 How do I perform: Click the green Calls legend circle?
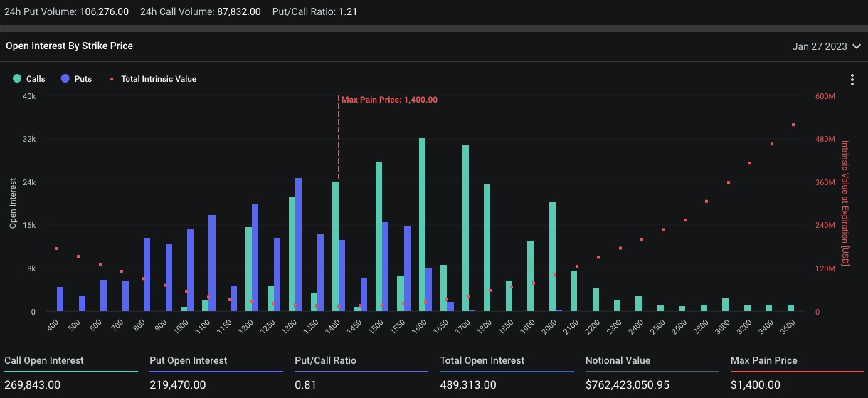click(x=17, y=79)
